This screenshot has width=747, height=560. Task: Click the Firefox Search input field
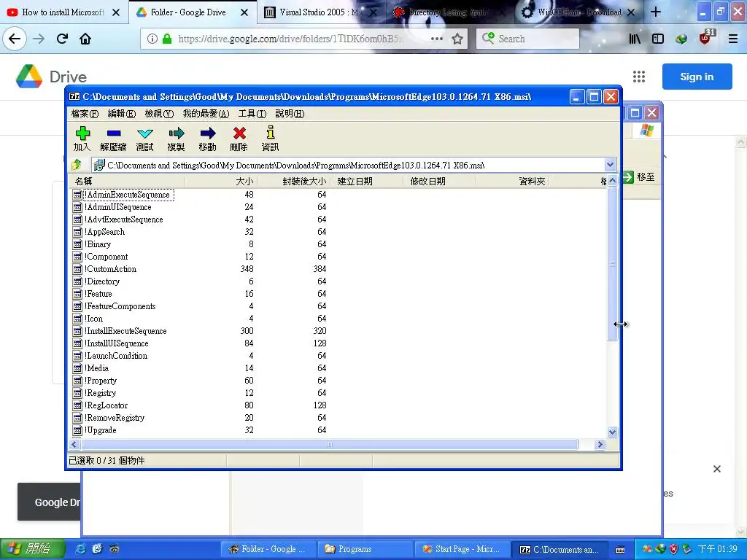(527, 39)
